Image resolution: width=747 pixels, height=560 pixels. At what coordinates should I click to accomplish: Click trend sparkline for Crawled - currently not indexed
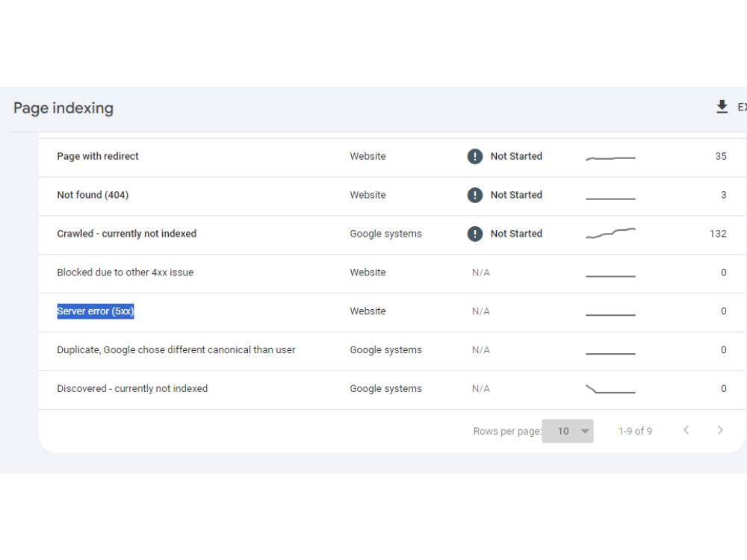pos(610,233)
